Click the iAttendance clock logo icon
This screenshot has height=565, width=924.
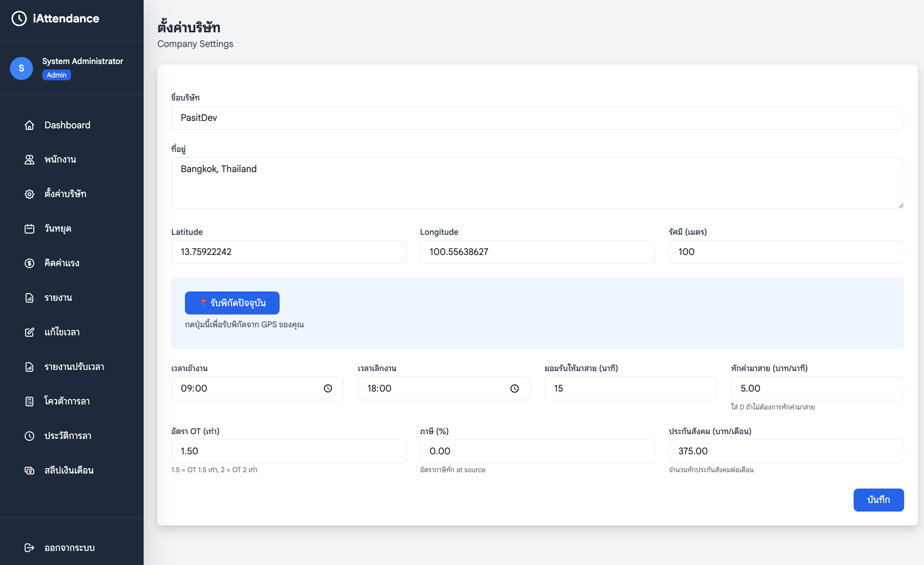pos(19,18)
